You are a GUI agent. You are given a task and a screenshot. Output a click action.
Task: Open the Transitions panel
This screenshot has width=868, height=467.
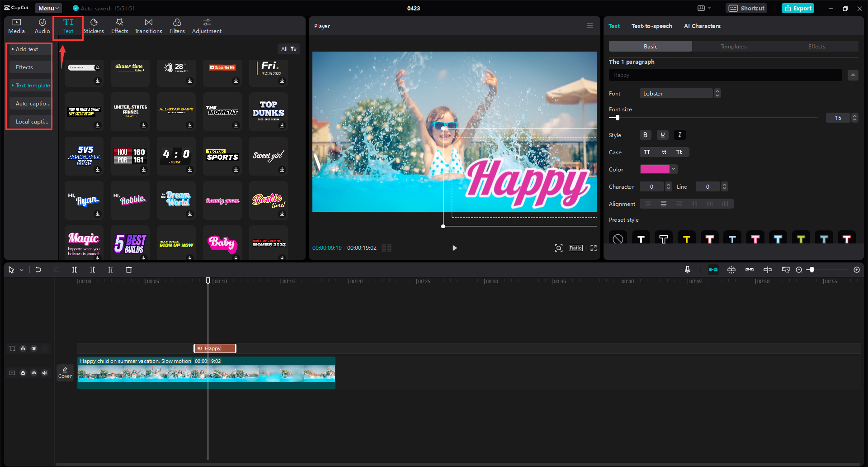[x=148, y=26]
